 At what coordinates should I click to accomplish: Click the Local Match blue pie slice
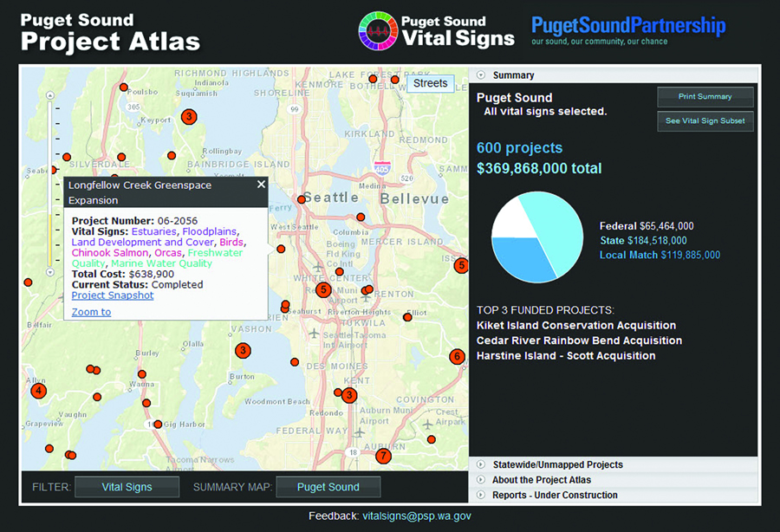523,258
